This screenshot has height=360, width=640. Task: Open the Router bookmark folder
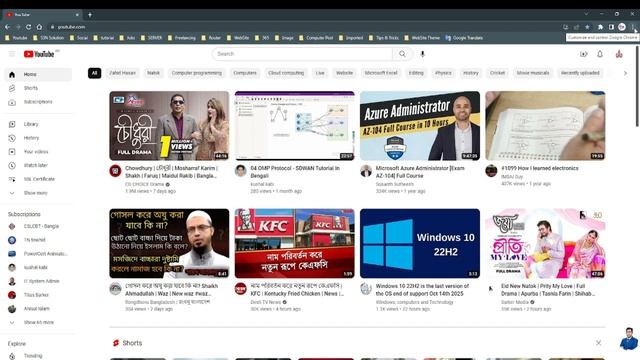[211, 38]
